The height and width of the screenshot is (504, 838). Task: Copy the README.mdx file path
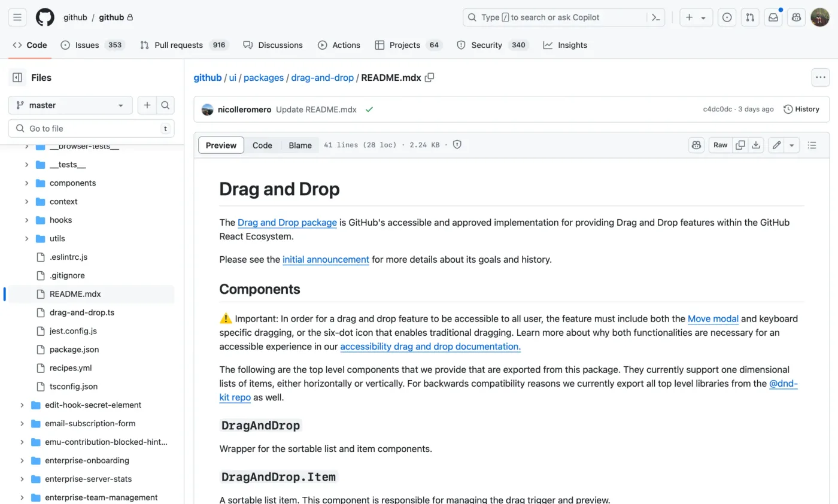pos(429,78)
